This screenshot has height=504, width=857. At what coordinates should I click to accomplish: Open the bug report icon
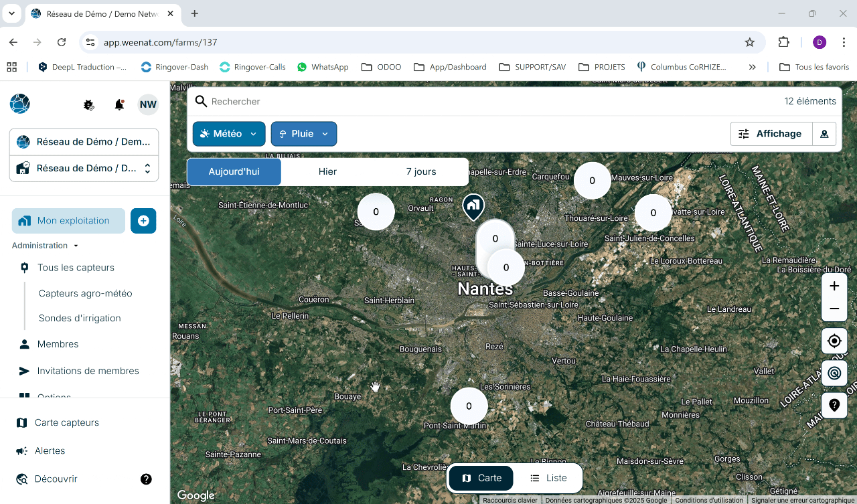[88, 104]
